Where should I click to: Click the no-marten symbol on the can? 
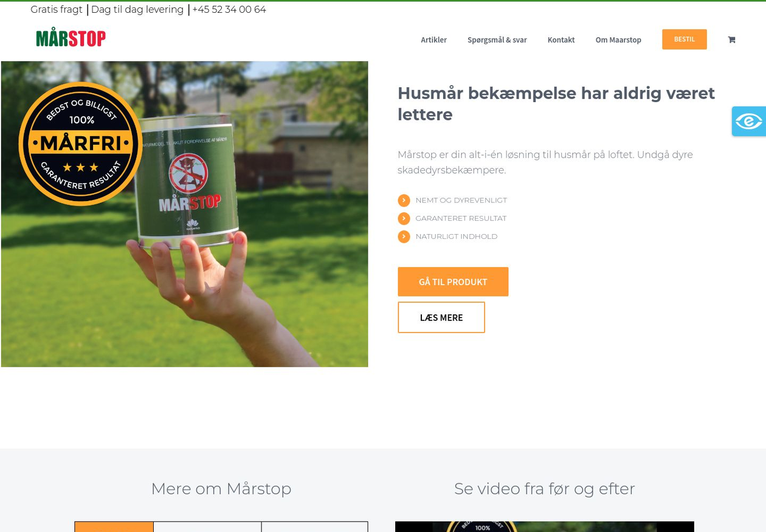point(188,172)
